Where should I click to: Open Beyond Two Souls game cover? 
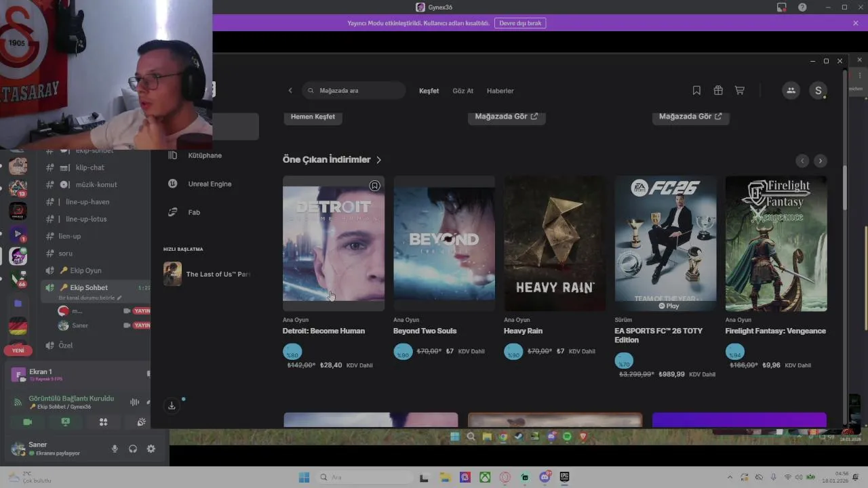[444, 244]
